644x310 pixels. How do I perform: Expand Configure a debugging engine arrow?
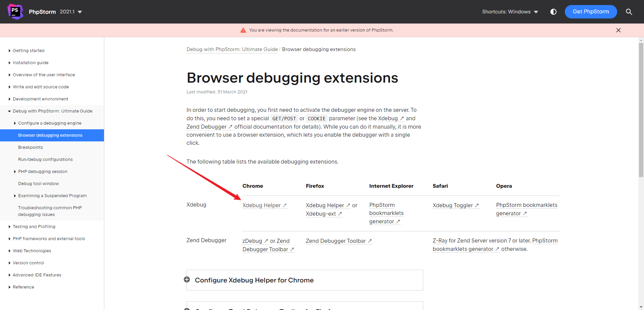tap(15, 123)
